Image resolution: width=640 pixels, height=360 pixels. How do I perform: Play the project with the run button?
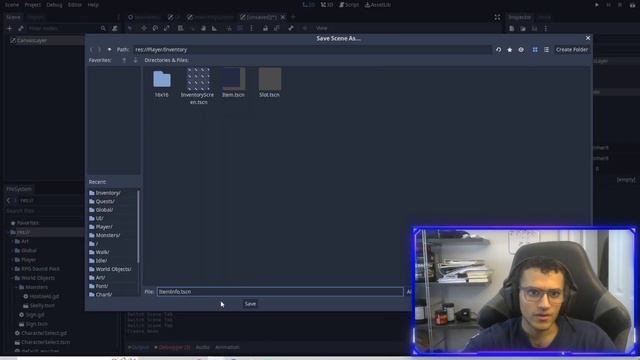point(597,5)
